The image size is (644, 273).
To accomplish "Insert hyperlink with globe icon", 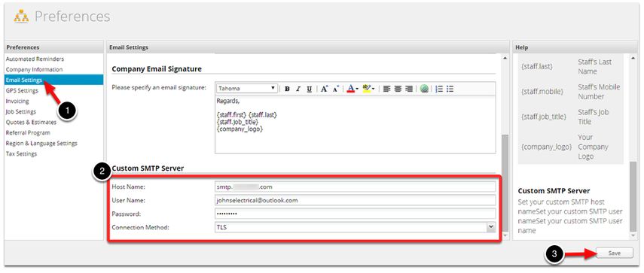I will (425, 89).
